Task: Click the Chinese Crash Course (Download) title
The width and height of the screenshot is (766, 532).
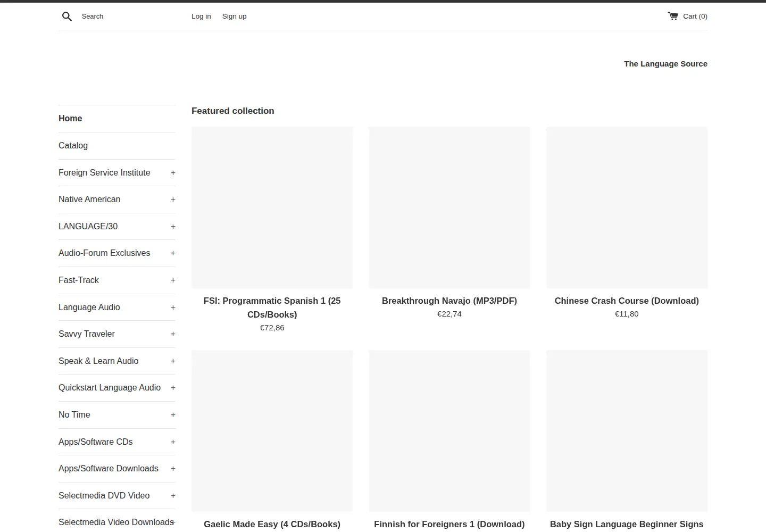Action: (627, 301)
